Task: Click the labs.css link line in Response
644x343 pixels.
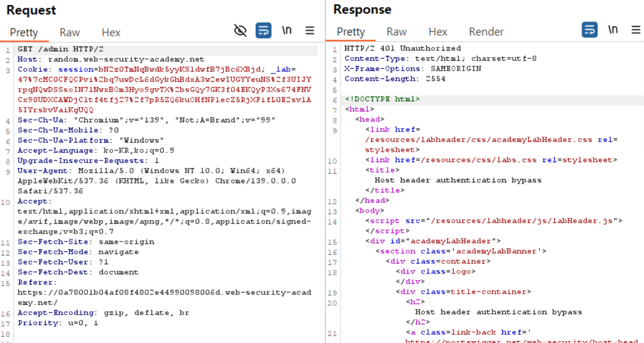Action: (491, 160)
